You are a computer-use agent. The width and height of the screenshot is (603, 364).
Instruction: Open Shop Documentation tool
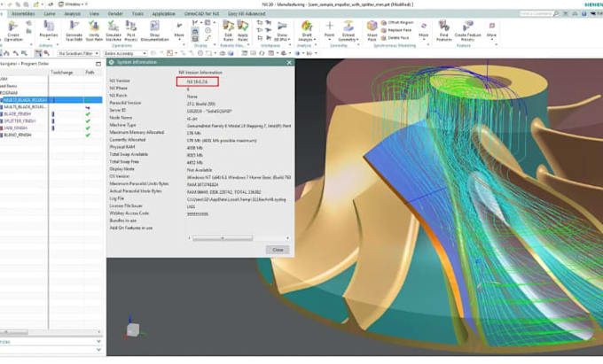tap(154, 31)
